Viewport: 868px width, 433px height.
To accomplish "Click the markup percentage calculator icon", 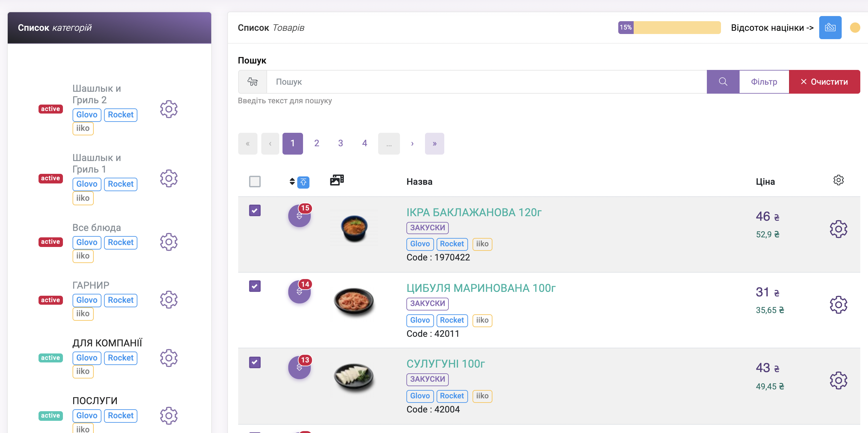I will click(x=830, y=28).
